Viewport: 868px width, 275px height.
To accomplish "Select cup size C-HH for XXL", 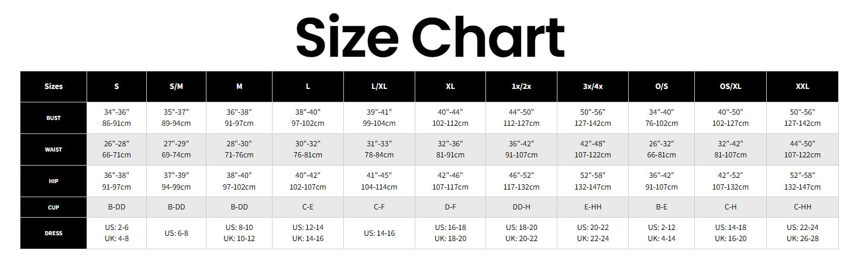I will pos(802,207).
